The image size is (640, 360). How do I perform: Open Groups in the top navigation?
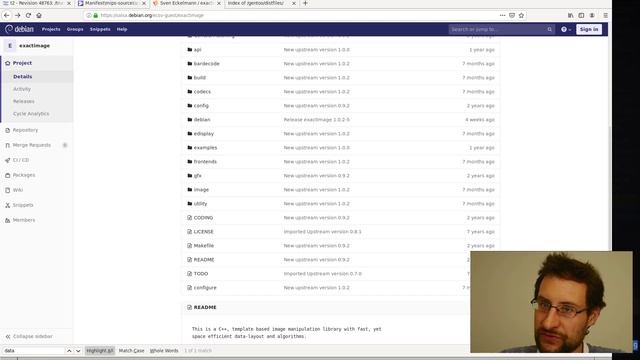pos(75,29)
